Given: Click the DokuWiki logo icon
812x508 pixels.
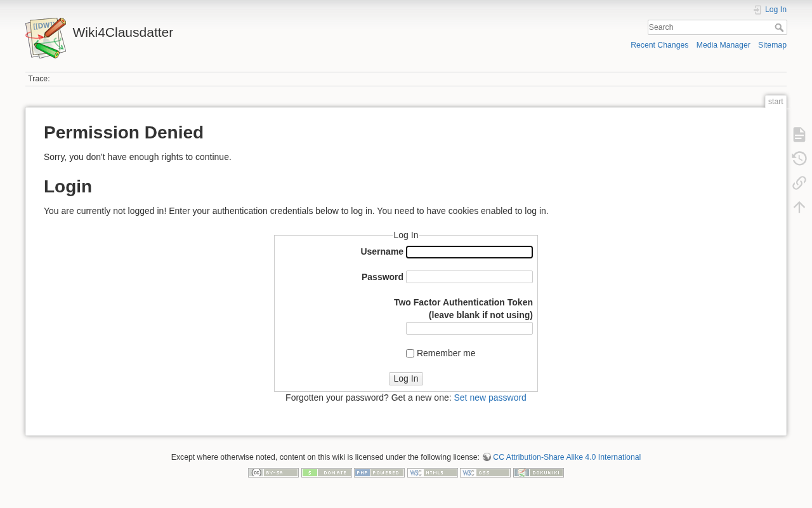Looking at the screenshot, I should pos(46,38).
